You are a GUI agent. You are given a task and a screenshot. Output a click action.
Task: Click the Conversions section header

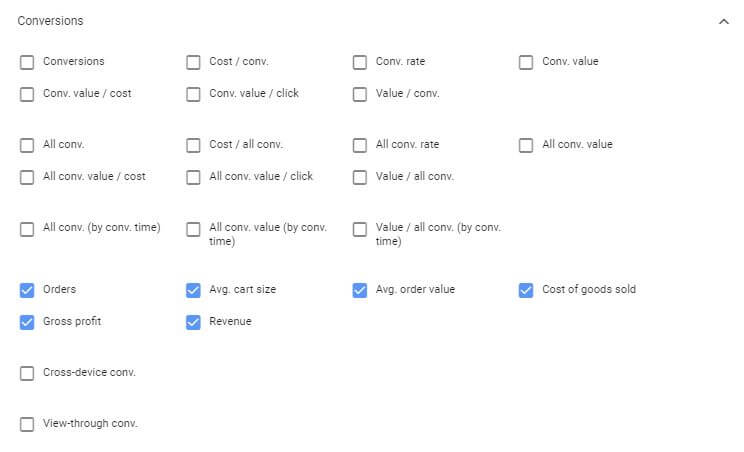[51, 21]
